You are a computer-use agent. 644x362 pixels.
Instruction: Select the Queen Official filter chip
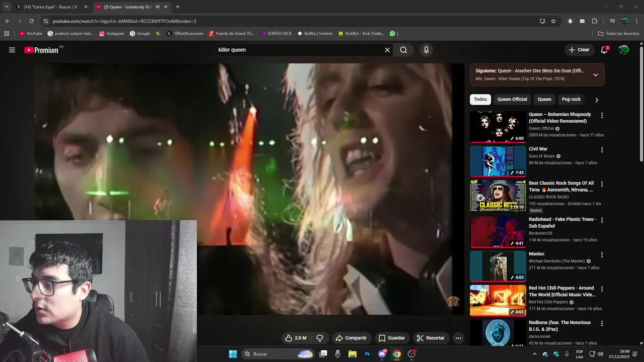coord(512,100)
